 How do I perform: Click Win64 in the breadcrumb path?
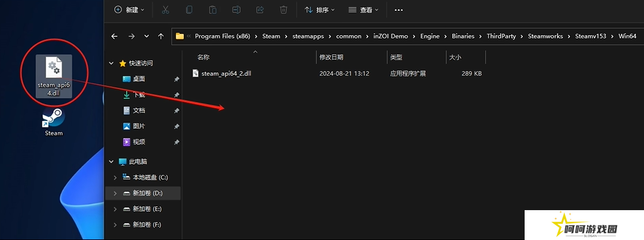point(627,36)
